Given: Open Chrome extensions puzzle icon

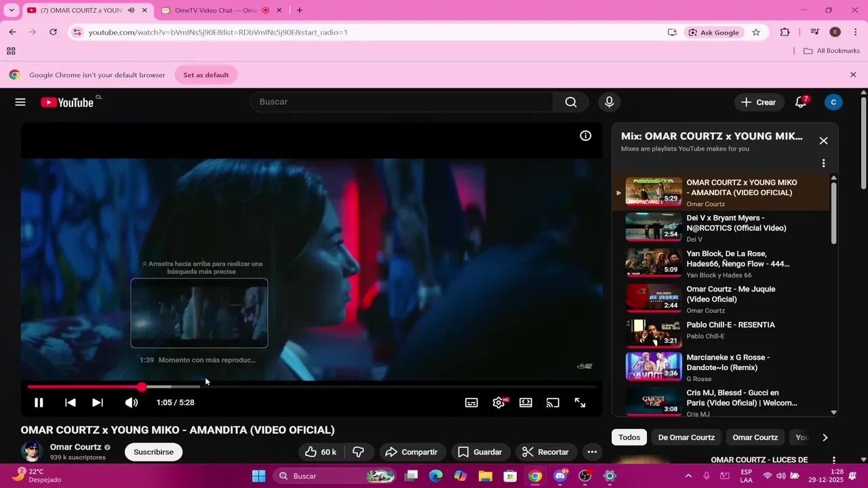Looking at the screenshot, I should coord(785,32).
